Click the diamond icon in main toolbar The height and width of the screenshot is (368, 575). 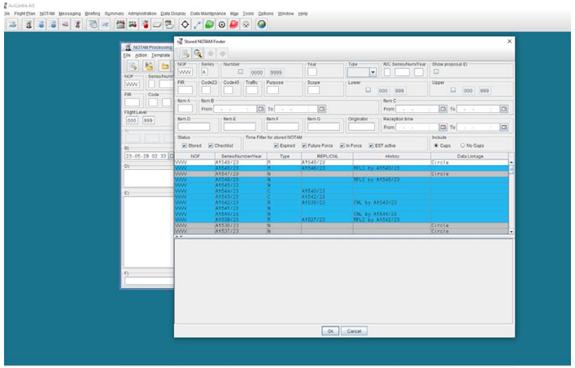tap(185, 25)
